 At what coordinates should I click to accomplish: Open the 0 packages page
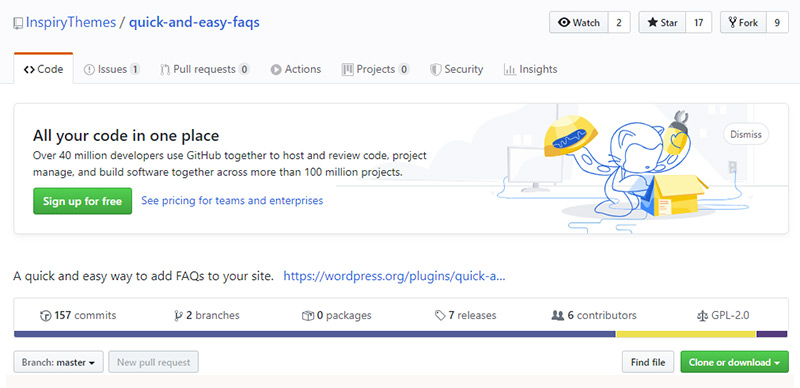(x=337, y=316)
